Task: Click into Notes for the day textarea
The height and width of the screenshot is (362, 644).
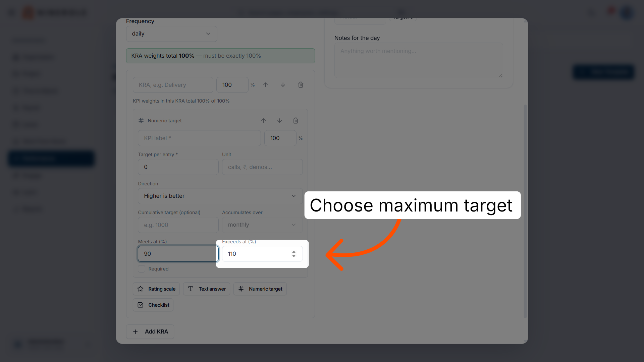Action: tap(419, 60)
